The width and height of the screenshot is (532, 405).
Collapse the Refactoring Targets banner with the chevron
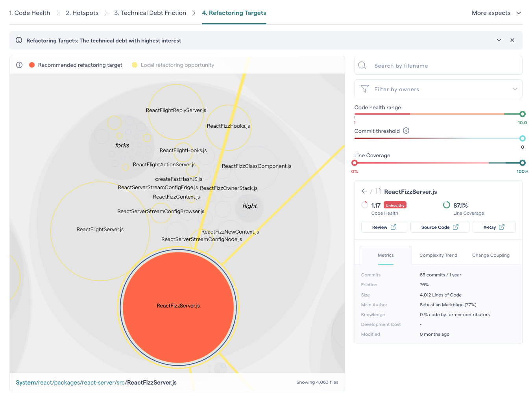(x=499, y=40)
